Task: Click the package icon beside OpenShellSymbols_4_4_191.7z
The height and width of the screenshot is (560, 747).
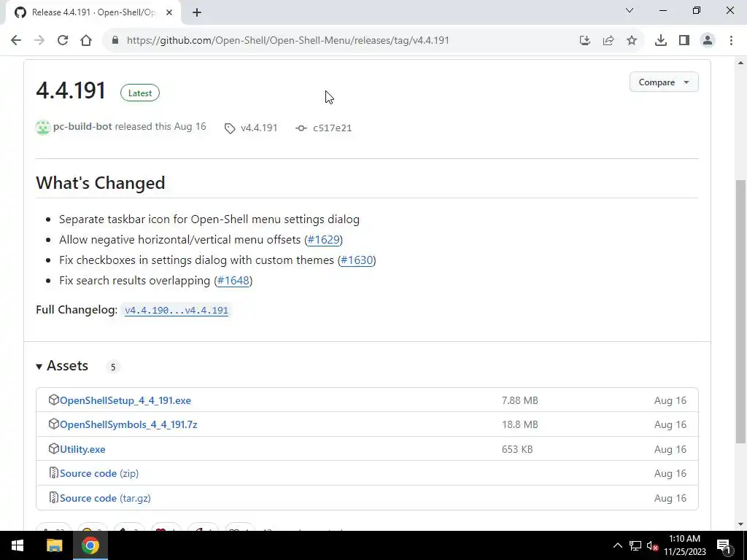Action: pos(54,424)
